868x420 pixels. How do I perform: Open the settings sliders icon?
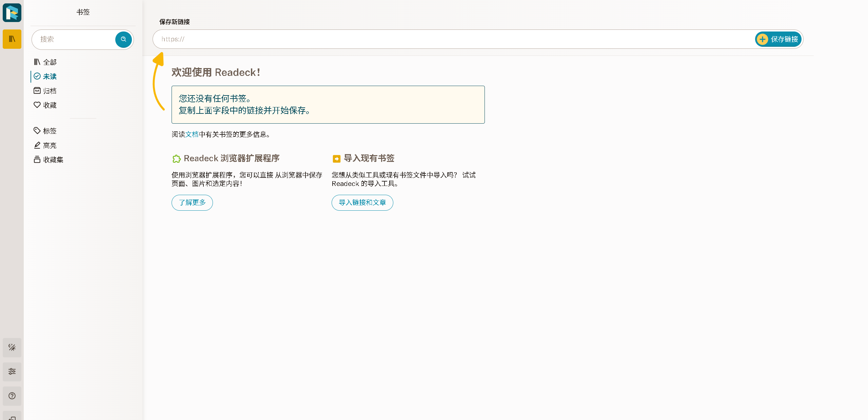pos(12,372)
